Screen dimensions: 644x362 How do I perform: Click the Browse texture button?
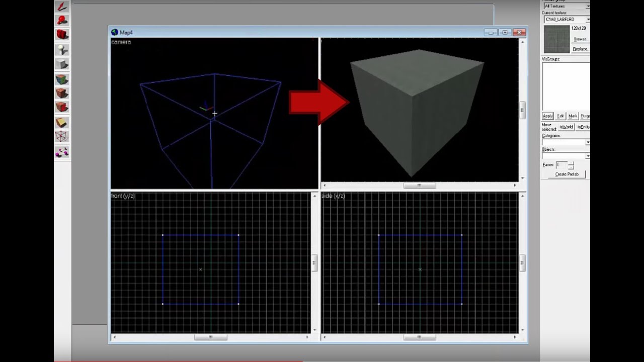tap(580, 39)
